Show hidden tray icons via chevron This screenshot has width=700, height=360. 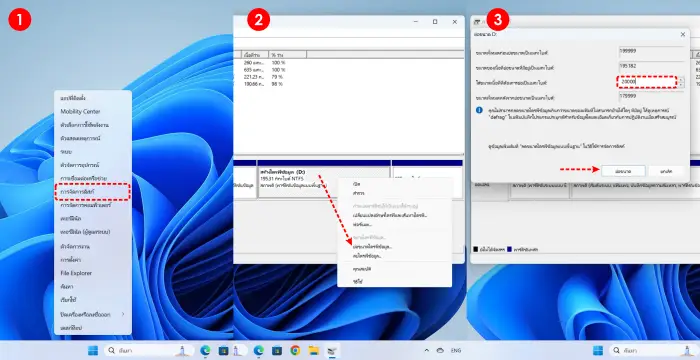coord(426,351)
